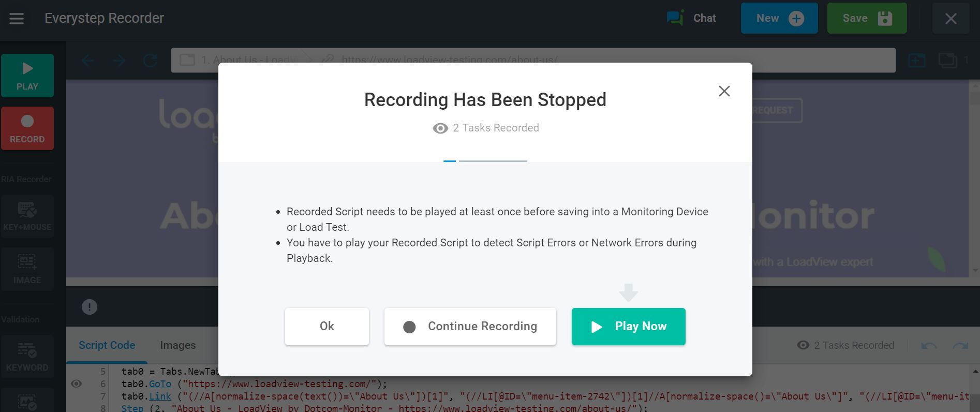Toggle the eye icon on code line 6
The width and height of the screenshot is (980, 412).
(x=77, y=384)
